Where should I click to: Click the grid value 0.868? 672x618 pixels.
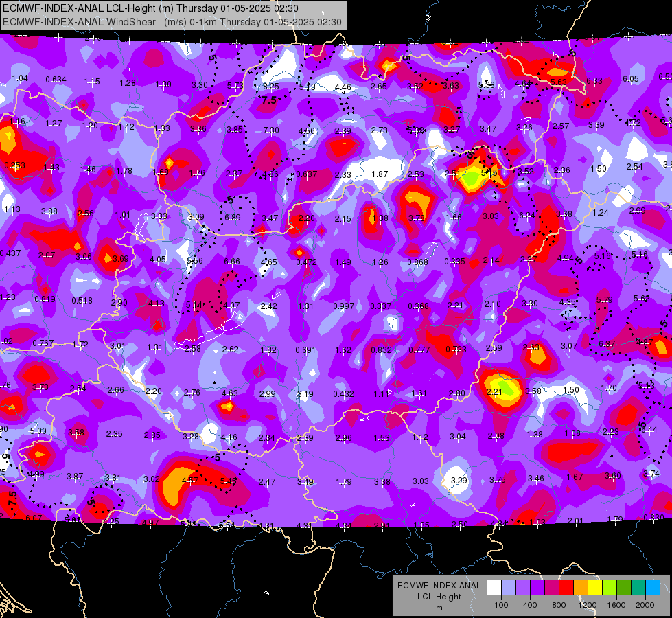(417, 262)
